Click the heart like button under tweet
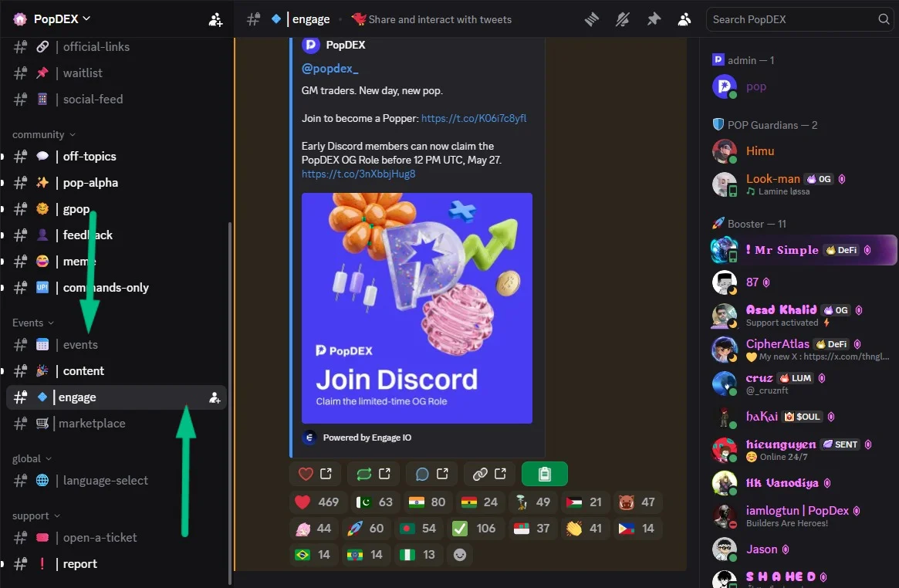 pos(316,474)
